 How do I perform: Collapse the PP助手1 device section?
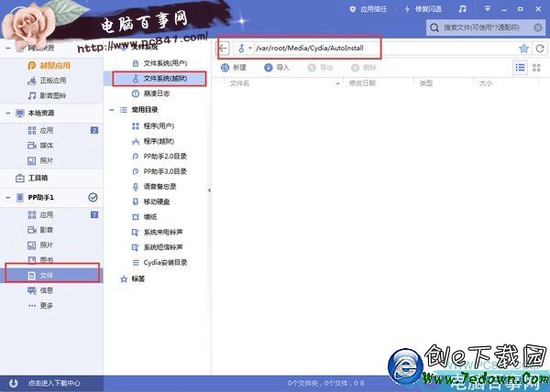tap(8, 198)
